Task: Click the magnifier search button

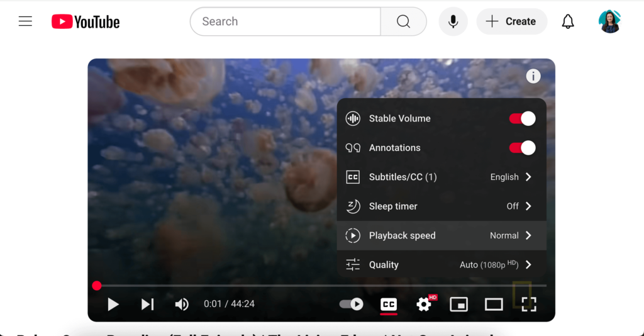Action: [403, 21]
